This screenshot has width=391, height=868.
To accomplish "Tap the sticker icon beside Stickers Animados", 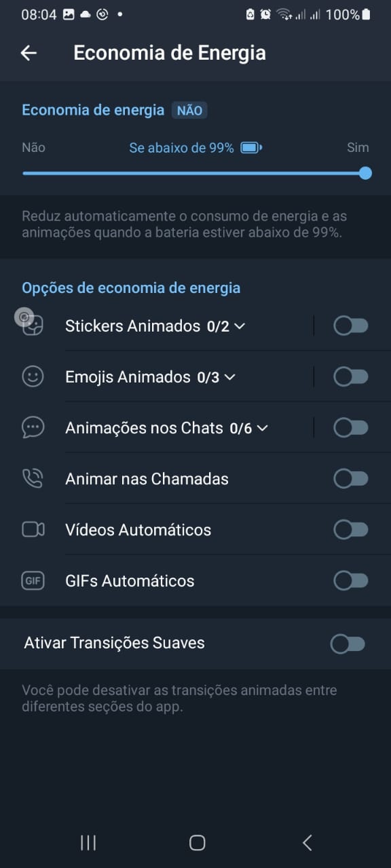I will pos(33,326).
